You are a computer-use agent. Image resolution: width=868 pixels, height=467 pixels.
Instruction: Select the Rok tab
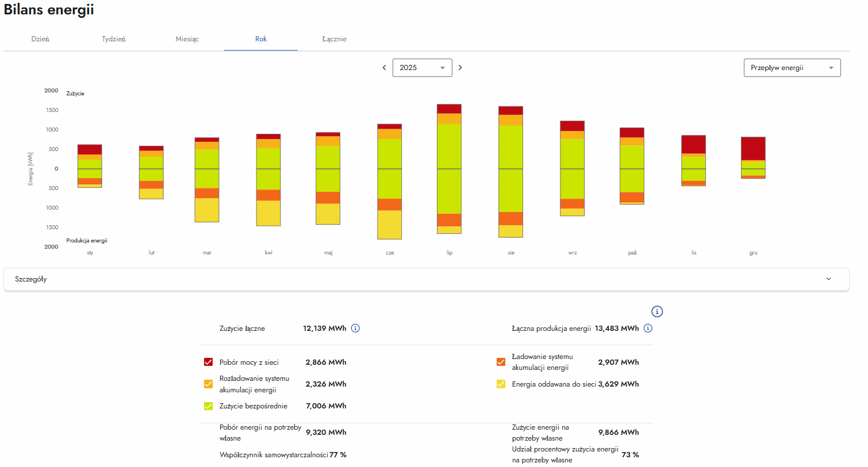pos(261,39)
